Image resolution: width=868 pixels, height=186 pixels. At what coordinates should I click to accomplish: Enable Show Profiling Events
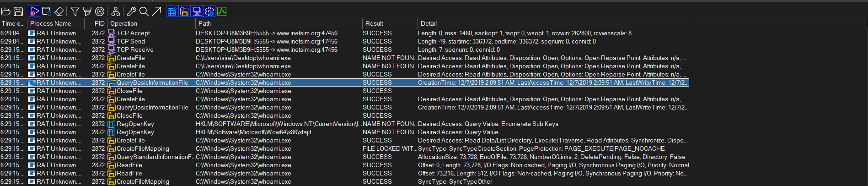222,11
